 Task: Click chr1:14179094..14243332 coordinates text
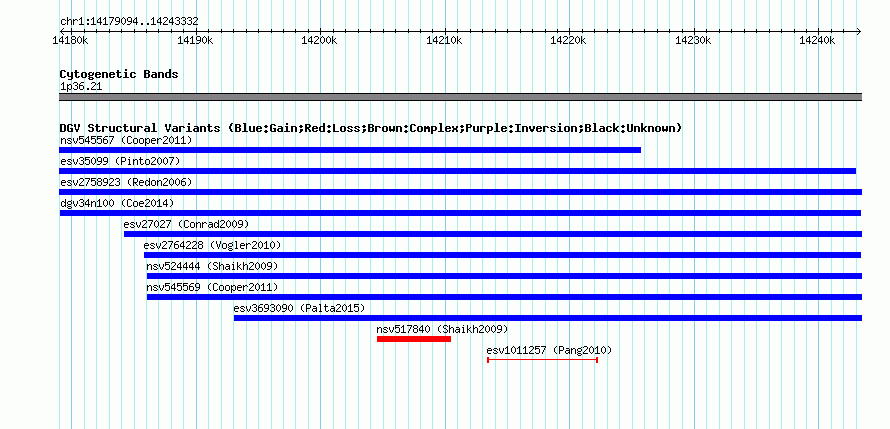[x=129, y=22]
